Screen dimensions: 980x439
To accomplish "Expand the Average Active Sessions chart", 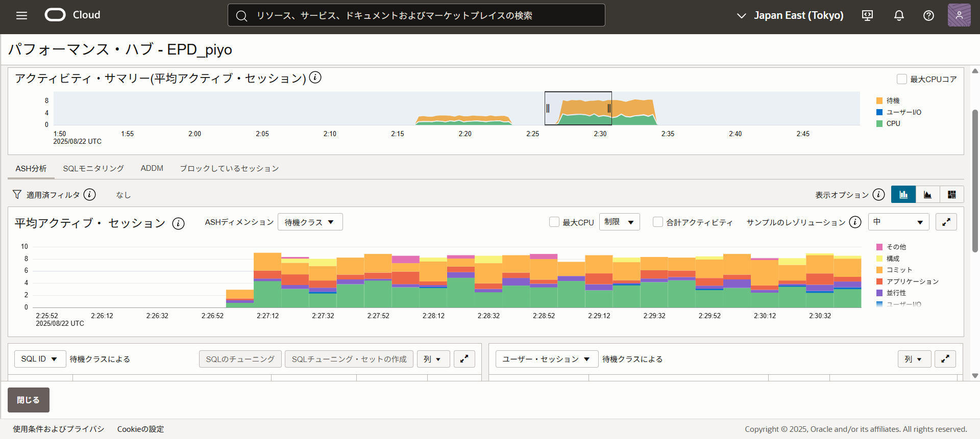I will [946, 222].
